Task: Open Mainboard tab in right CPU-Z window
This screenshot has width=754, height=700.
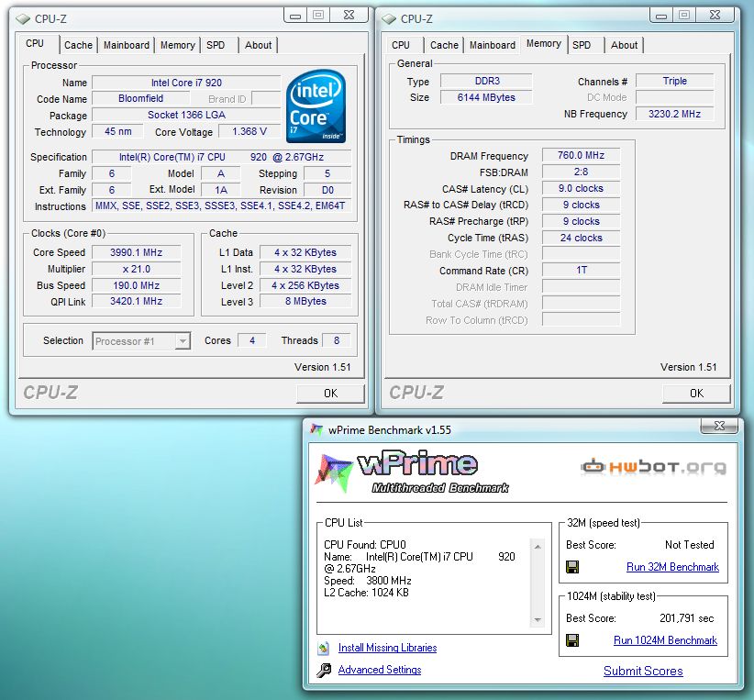Action: point(493,45)
